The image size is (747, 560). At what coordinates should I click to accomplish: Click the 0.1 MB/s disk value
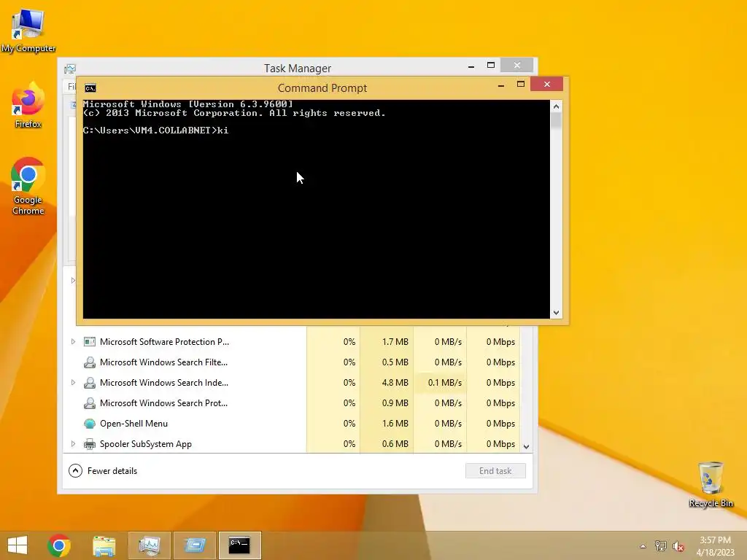click(444, 383)
